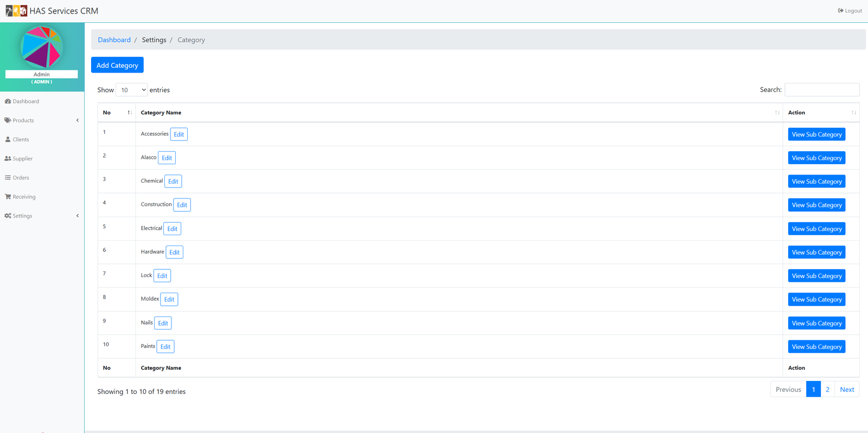Click the Dashboard gauge icon in sidebar
The width and height of the screenshot is (868, 433).
[x=8, y=101]
